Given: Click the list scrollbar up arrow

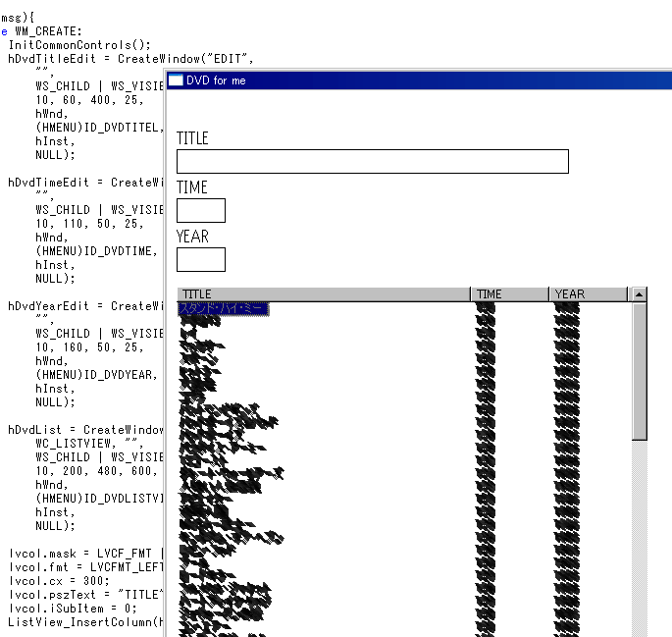Looking at the screenshot, I should tap(639, 294).
